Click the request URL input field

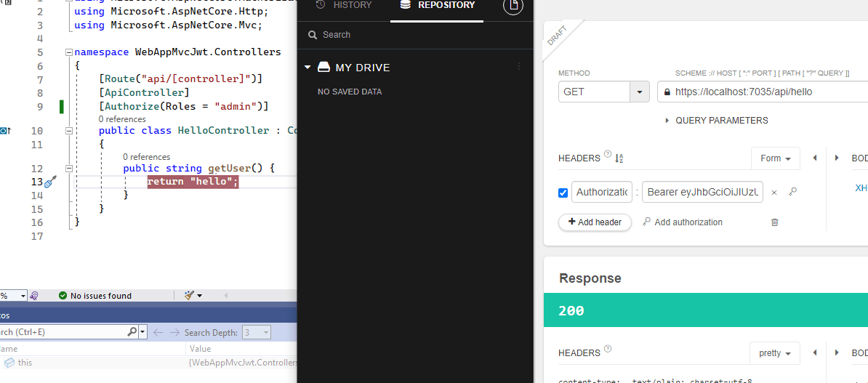763,92
